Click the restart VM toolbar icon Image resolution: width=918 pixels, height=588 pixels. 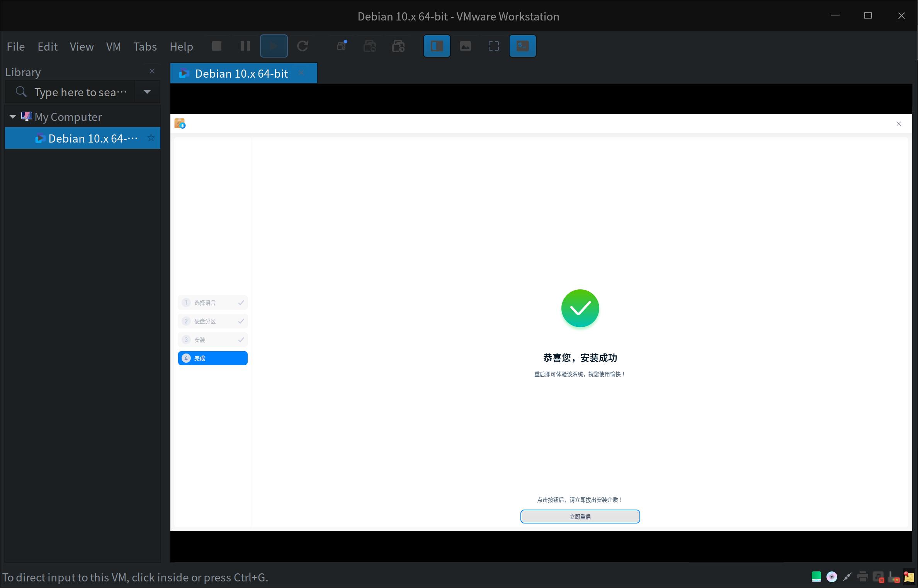click(303, 46)
